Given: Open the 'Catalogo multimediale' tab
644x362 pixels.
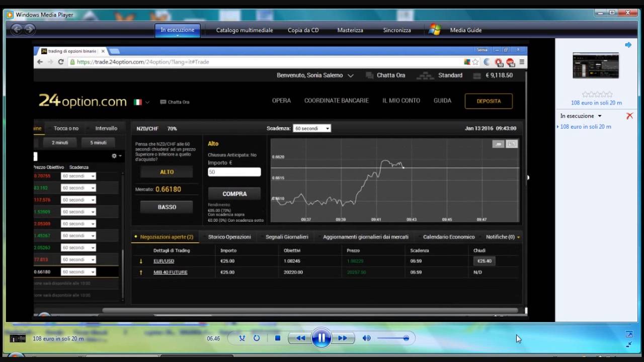Looking at the screenshot, I should (245, 30).
